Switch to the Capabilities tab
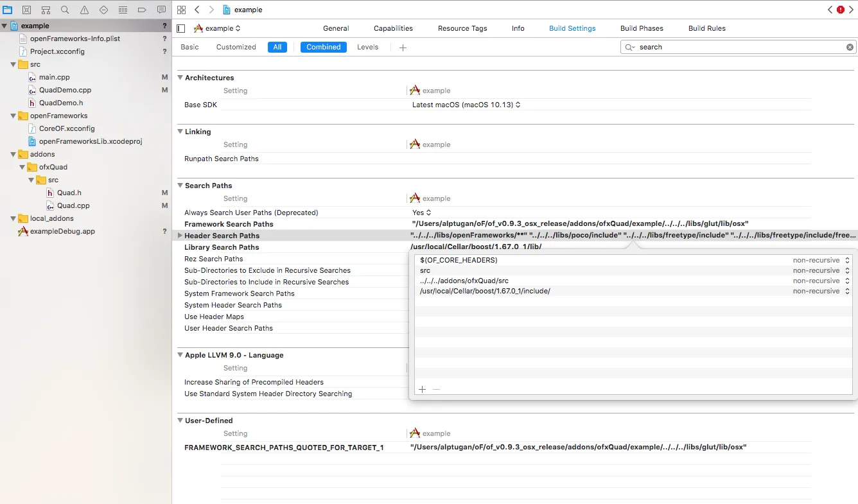The width and height of the screenshot is (858, 504). [393, 28]
